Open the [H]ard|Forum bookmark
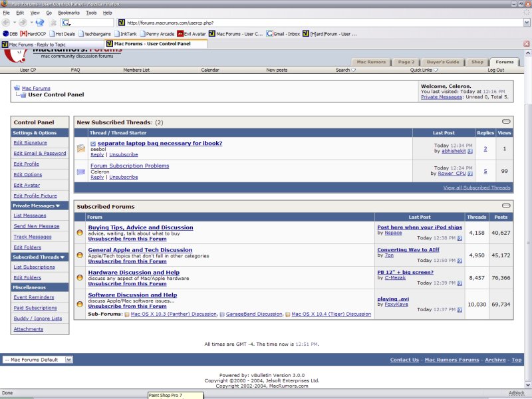Image resolution: width=532 pixels, height=399 pixels. (x=329, y=34)
